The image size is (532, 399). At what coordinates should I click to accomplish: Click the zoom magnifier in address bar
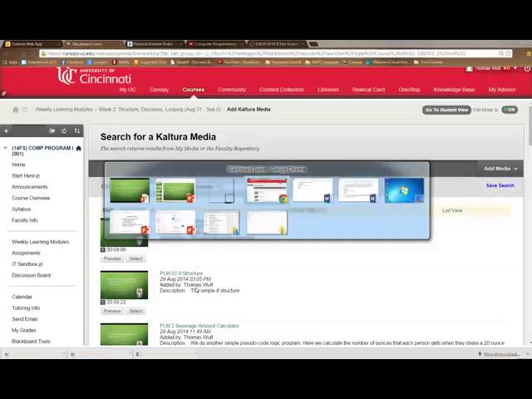coord(500,53)
